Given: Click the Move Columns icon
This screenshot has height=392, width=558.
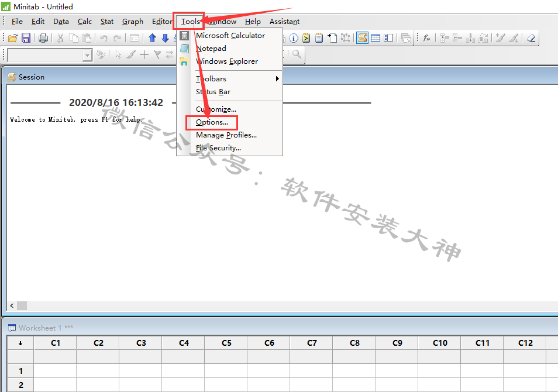Looking at the screenshot, I should (483, 38).
